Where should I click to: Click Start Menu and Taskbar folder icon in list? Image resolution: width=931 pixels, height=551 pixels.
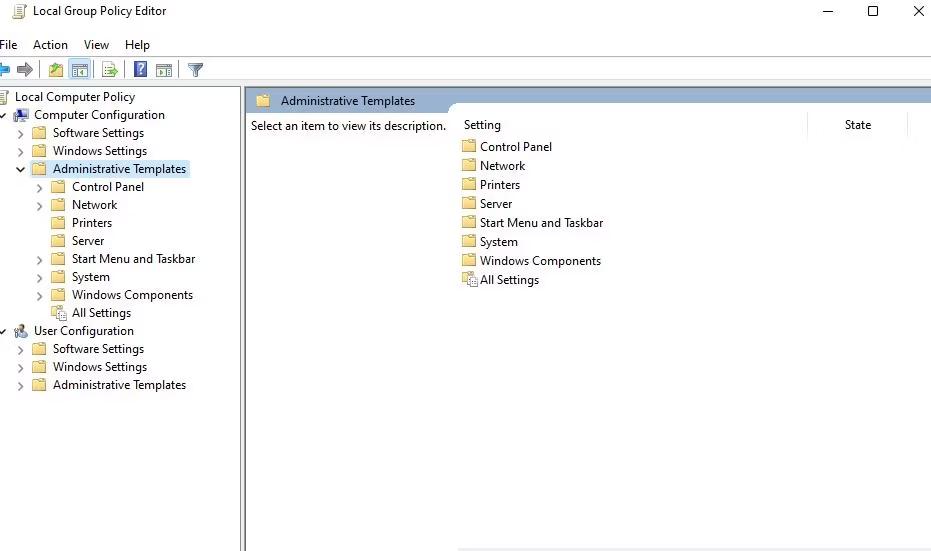click(469, 222)
